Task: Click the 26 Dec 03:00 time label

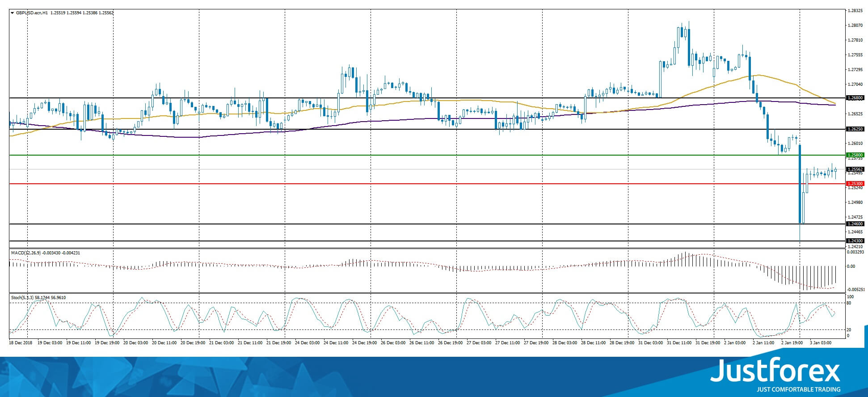Action: (393, 343)
